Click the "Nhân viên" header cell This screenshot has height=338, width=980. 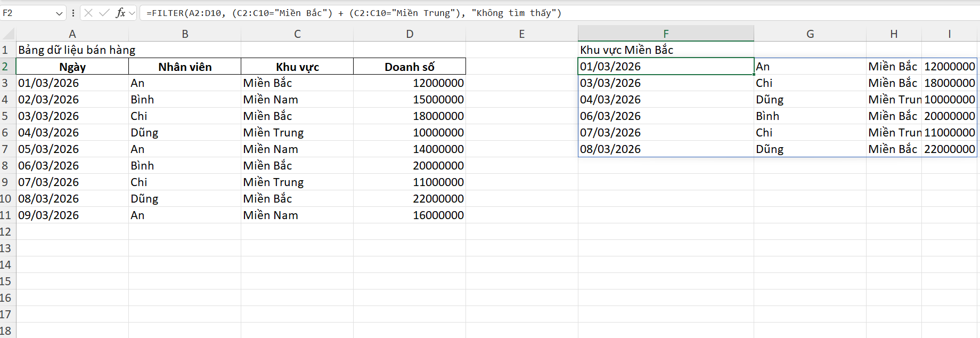[x=185, y=67]
